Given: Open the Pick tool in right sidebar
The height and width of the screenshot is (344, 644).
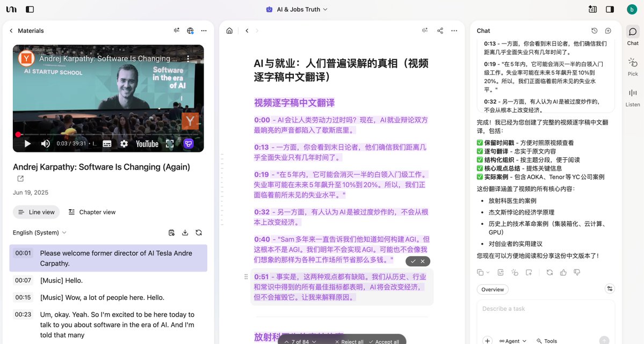Looking at the screenshot, I should point(633,67).
